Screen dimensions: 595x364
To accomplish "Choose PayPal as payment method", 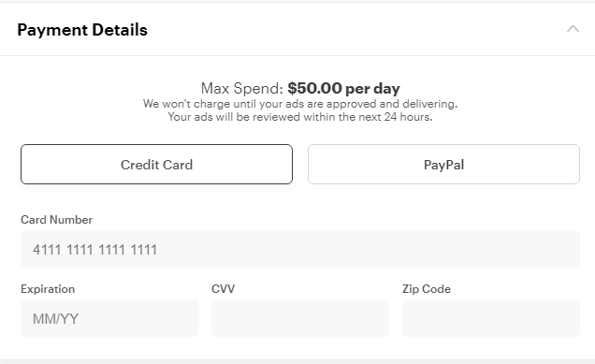I will 443,164.
